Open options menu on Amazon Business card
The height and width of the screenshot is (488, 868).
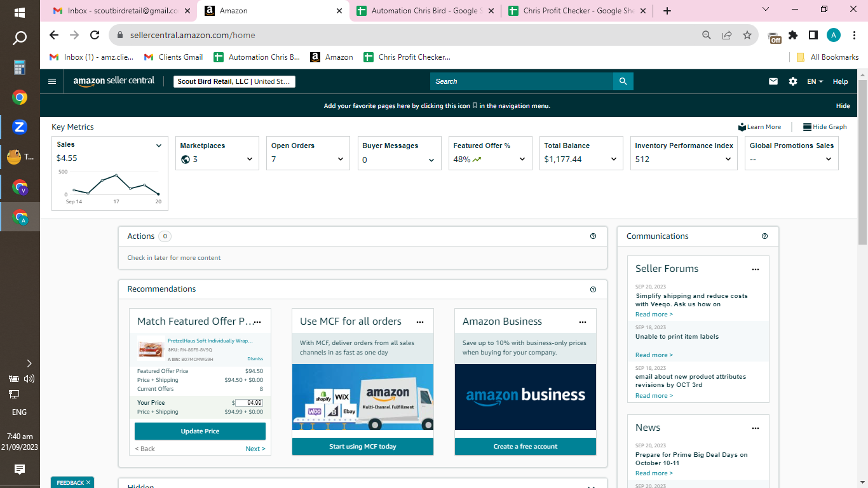click(x=583, y=322)
